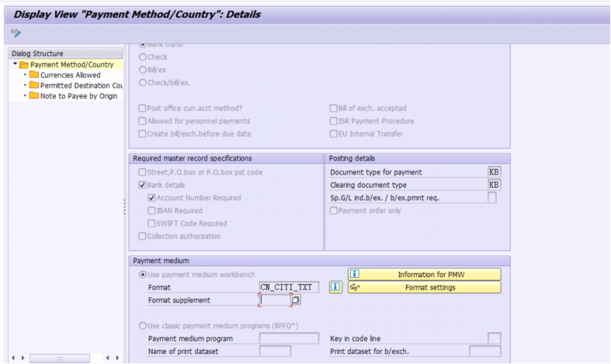Viewport: 611px width, 364px height.
Task: Toggle Bill of exch. accepted checkbox
Action: pos(334,108)
